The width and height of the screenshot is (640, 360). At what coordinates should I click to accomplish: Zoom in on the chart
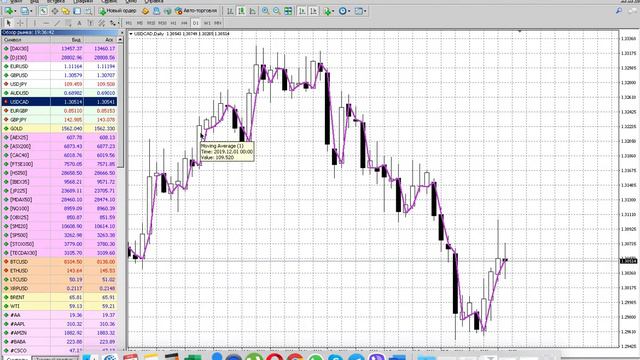(x=265, y=11)
